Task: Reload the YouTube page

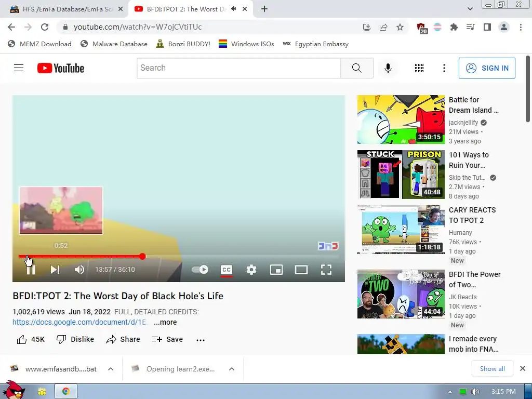Action: tap(45, 27)
